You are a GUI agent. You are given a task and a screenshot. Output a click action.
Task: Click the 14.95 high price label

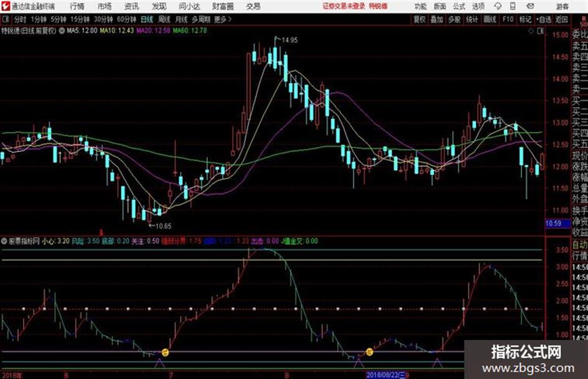[289, 40]
